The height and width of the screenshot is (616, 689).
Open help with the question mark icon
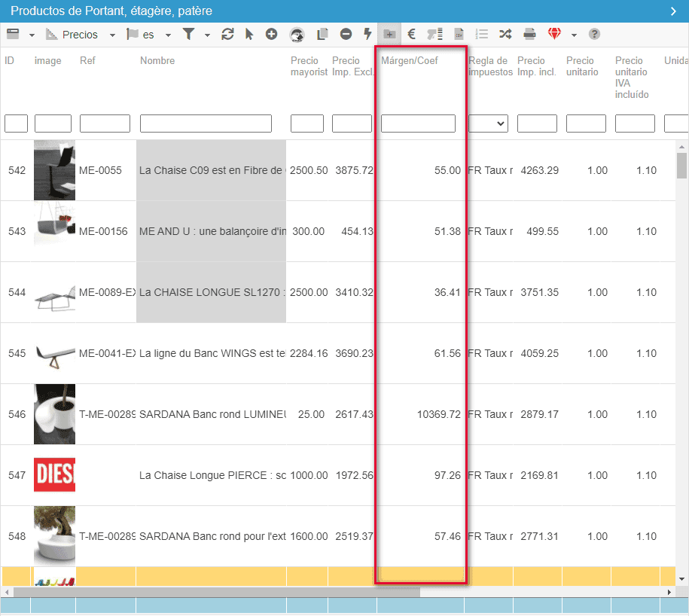[594, 34]
